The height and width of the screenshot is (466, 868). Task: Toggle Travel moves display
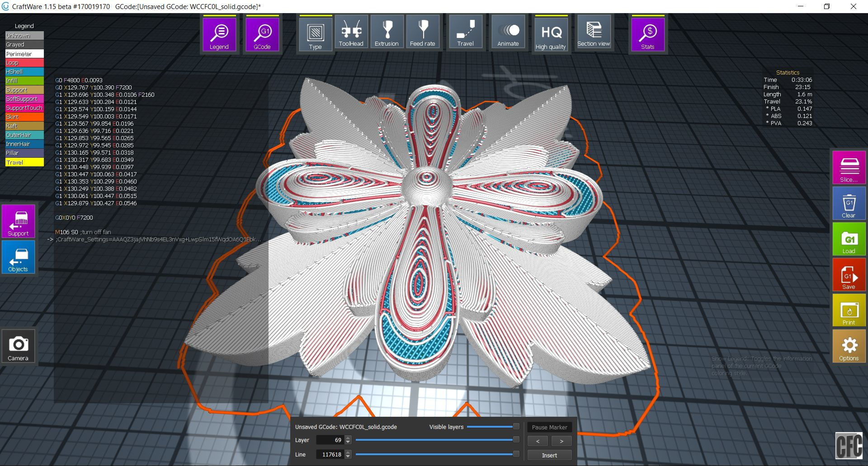click(466, 32)
